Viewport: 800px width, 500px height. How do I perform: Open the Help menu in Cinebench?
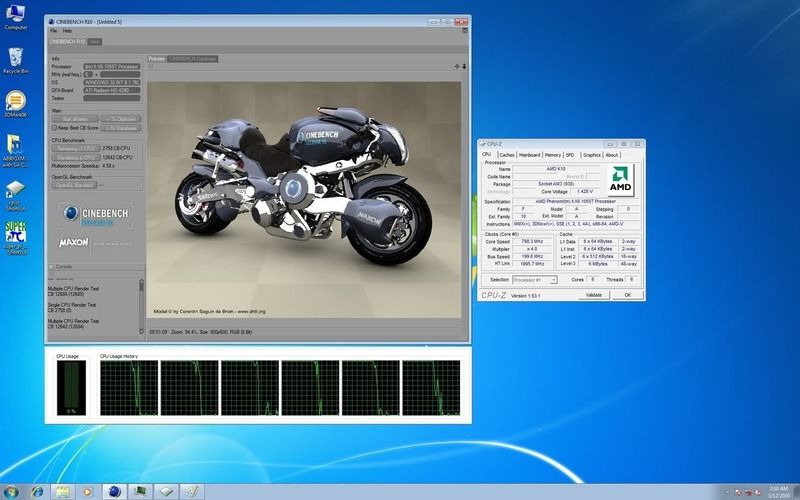[x=67, y=31]
